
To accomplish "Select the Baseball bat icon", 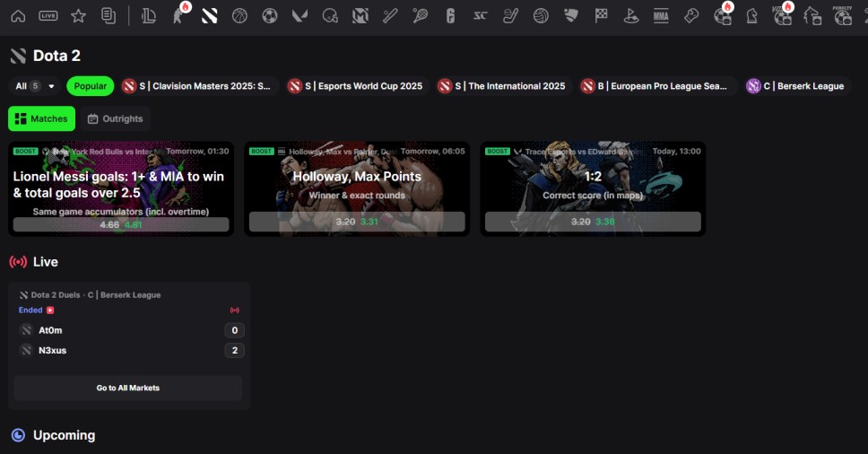I will tap(390, 16).
